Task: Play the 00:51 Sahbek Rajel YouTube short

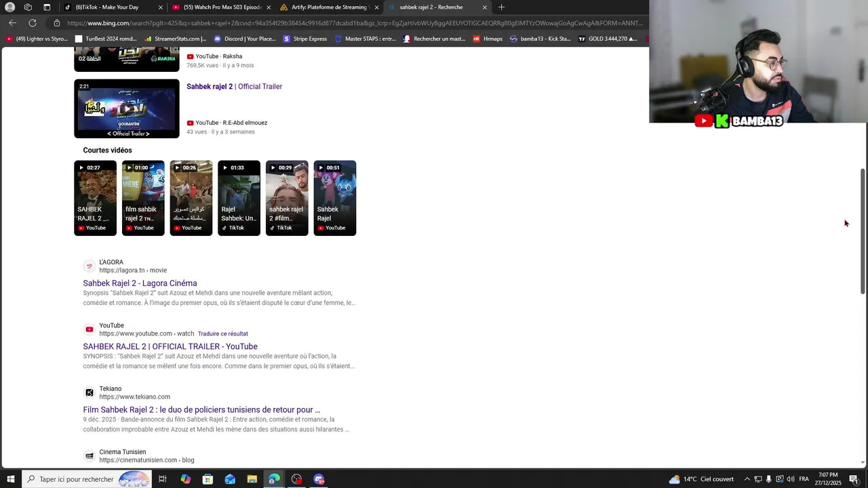Action: (x=335, y=198)
